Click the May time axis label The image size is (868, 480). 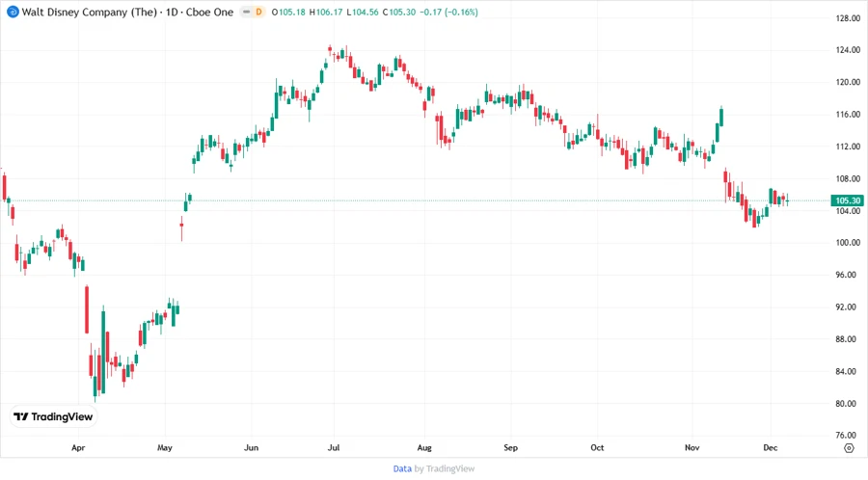[x=164, y=448]
